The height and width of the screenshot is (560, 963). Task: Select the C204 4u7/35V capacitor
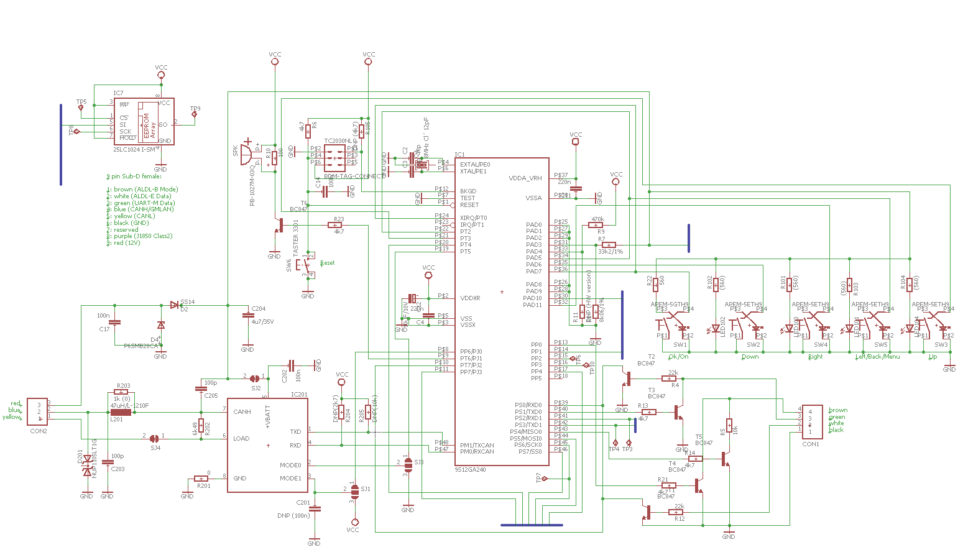pos(247,316)
